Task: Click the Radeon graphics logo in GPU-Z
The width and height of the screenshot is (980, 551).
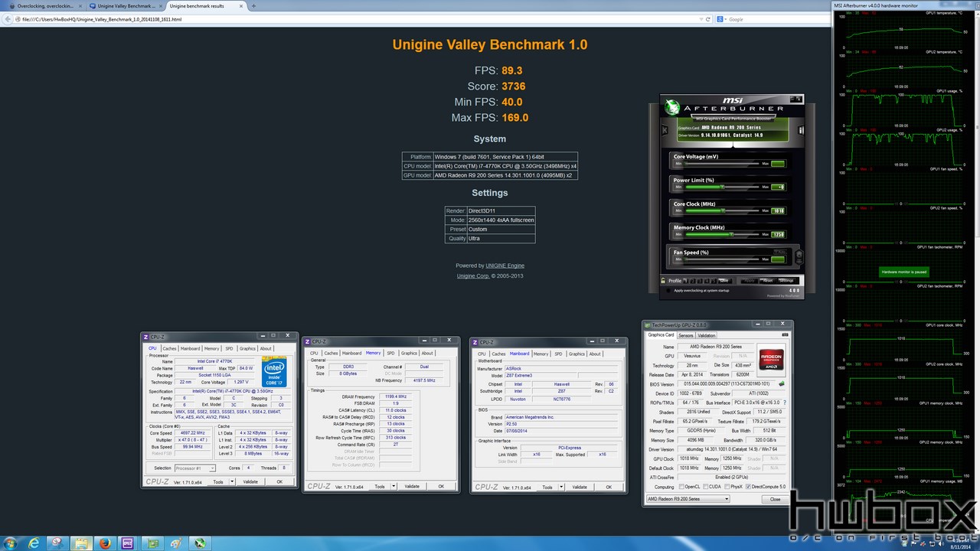Action: [771, 359]
